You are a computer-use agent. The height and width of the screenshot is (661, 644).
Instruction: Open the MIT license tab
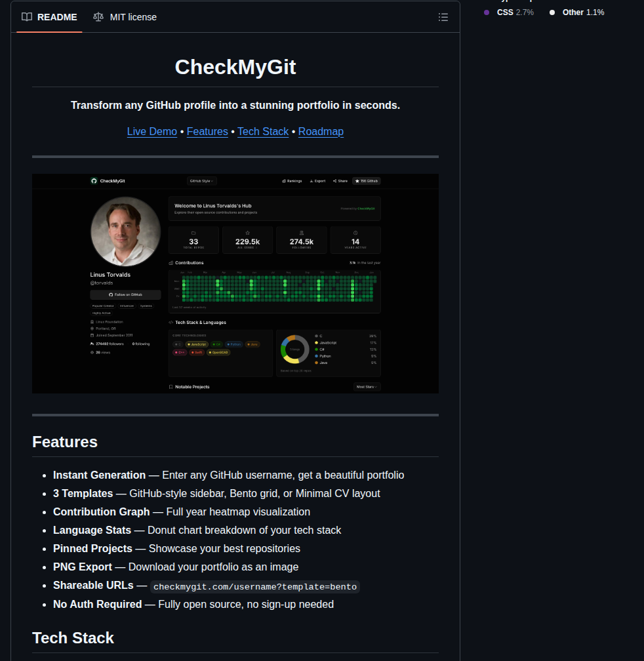pos(125,17)
